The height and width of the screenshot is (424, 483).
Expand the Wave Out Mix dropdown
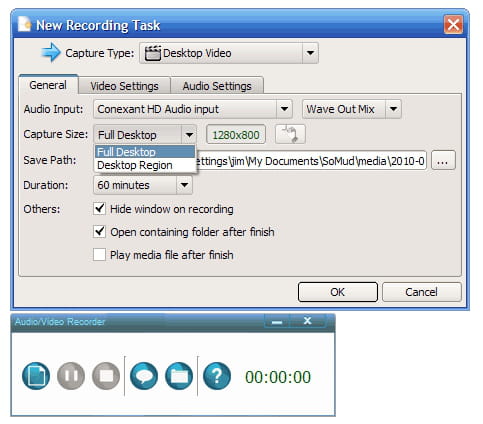[x=393, y=109]
